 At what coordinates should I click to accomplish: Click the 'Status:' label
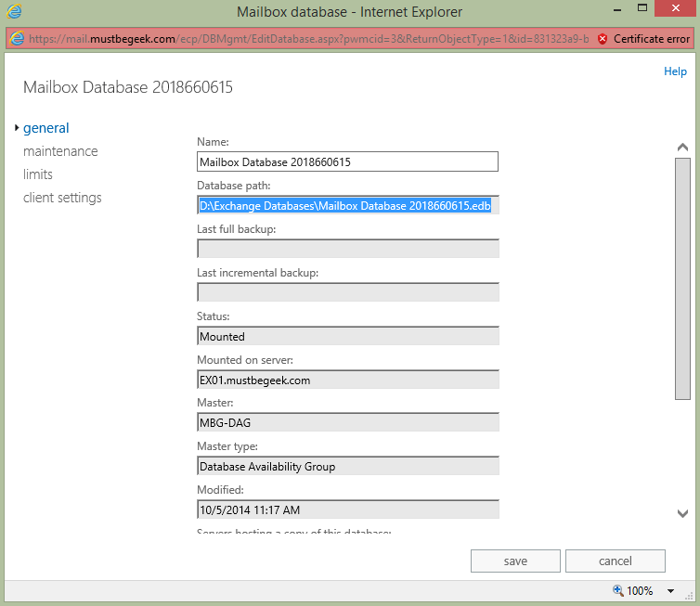tap(213, 316)
